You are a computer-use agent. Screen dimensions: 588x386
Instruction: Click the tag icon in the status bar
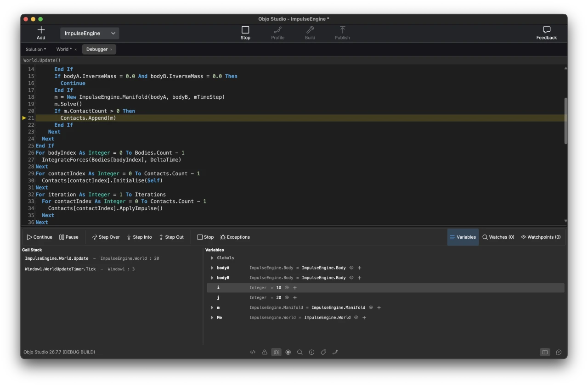323,352
